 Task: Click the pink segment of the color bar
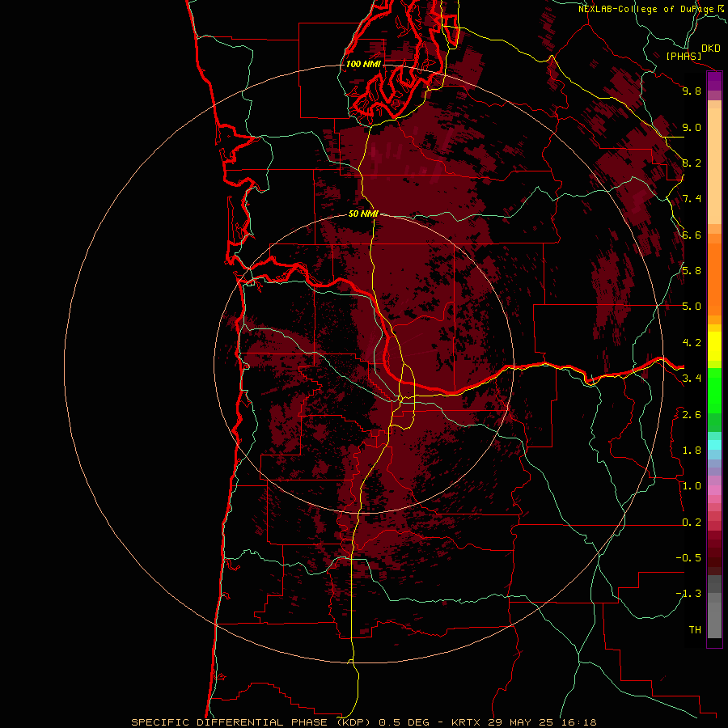pyautogui.click(x=714, y=490)
